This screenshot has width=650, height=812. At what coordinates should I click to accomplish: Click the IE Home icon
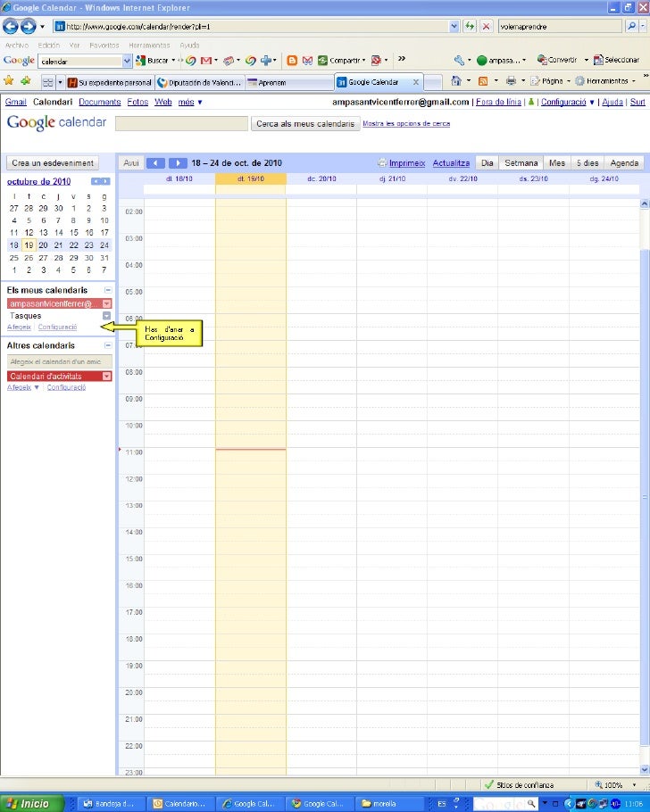[x=456, y=81]
